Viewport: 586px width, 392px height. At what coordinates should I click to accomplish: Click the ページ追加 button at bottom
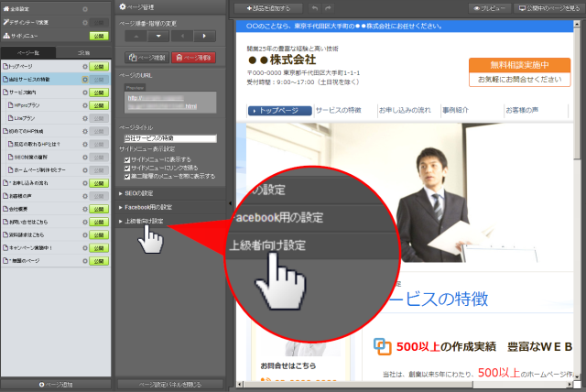click(x=55, y=385)
